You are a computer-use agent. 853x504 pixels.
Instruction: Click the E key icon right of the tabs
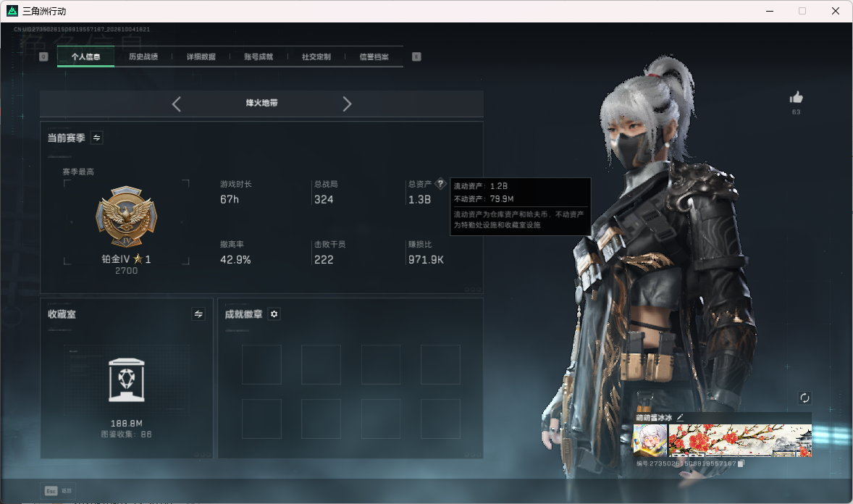pyautogui.click(x=416, y=56)
